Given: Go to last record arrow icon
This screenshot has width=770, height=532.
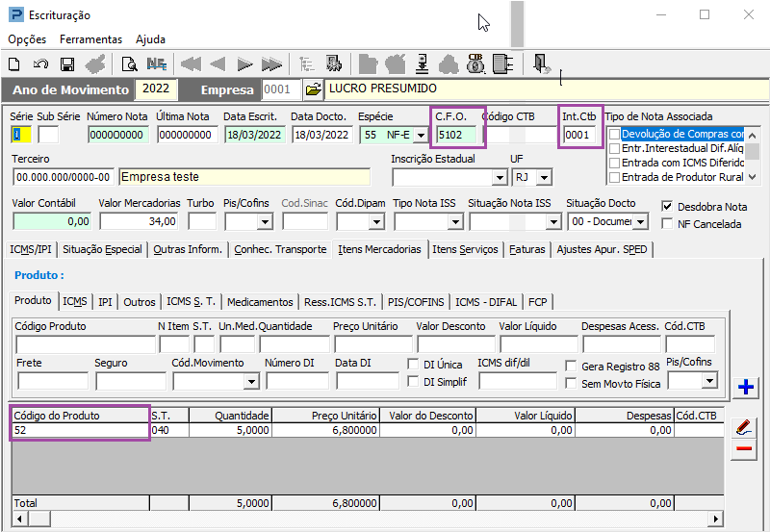Looking at the screenshot, I should (271, 63).
